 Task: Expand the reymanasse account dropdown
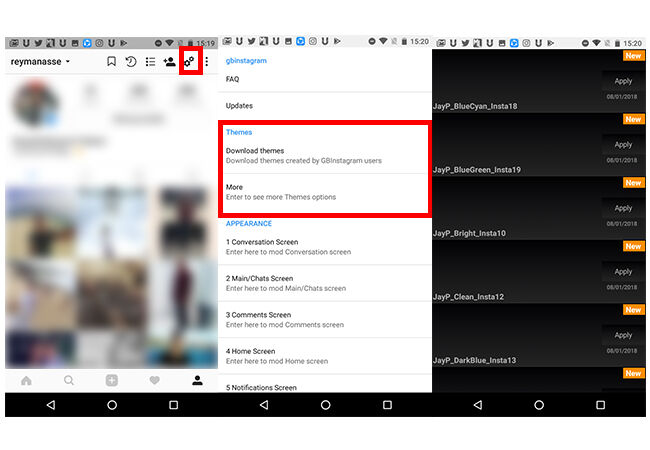click(40, 62)
